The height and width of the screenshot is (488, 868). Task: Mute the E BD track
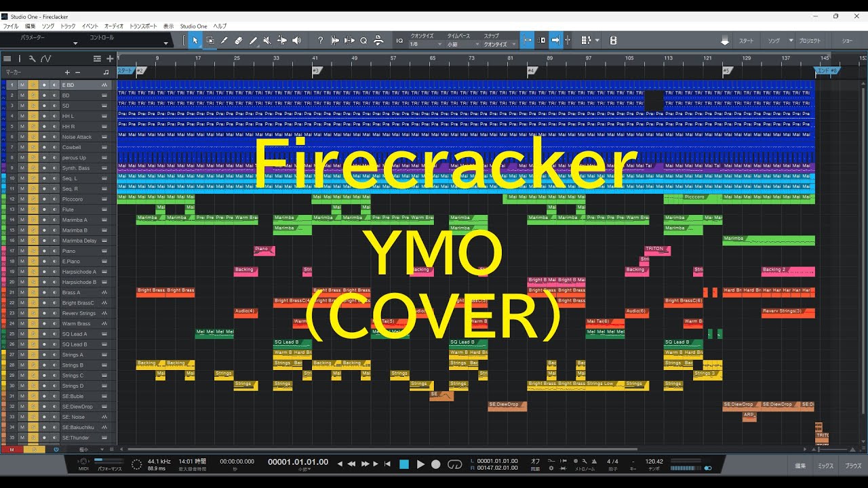22,85
